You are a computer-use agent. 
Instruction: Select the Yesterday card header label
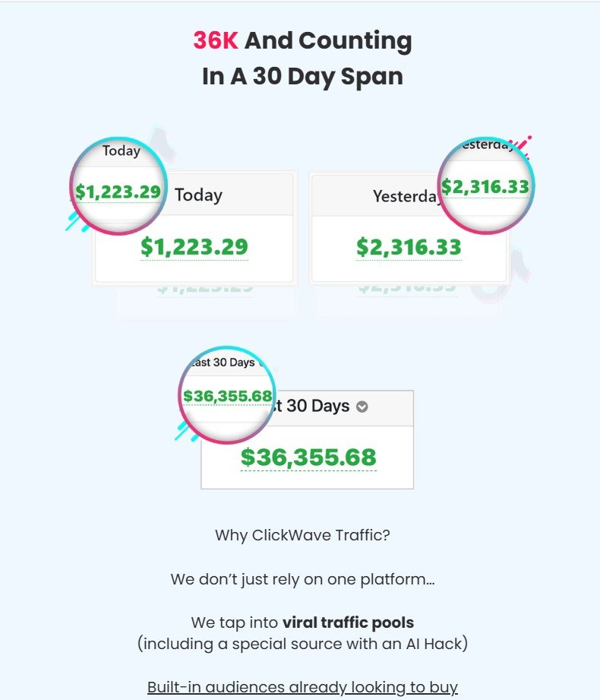(x=407, y=196)
